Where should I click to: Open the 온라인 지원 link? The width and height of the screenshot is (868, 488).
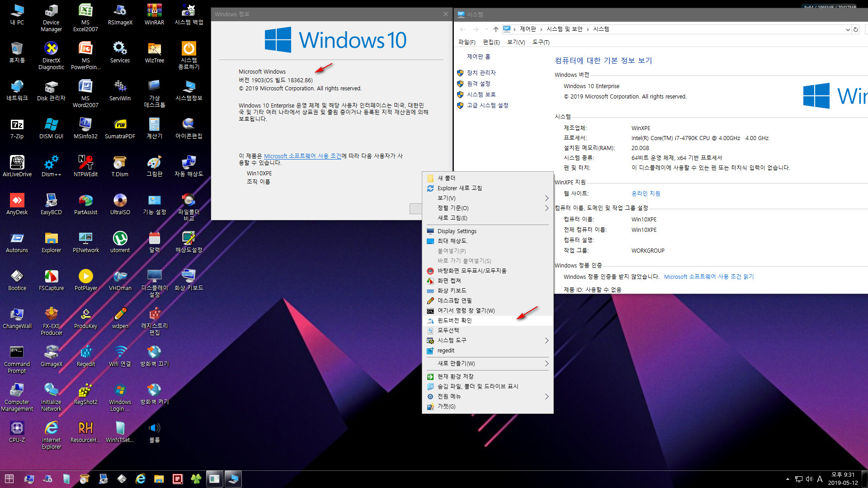646,193
